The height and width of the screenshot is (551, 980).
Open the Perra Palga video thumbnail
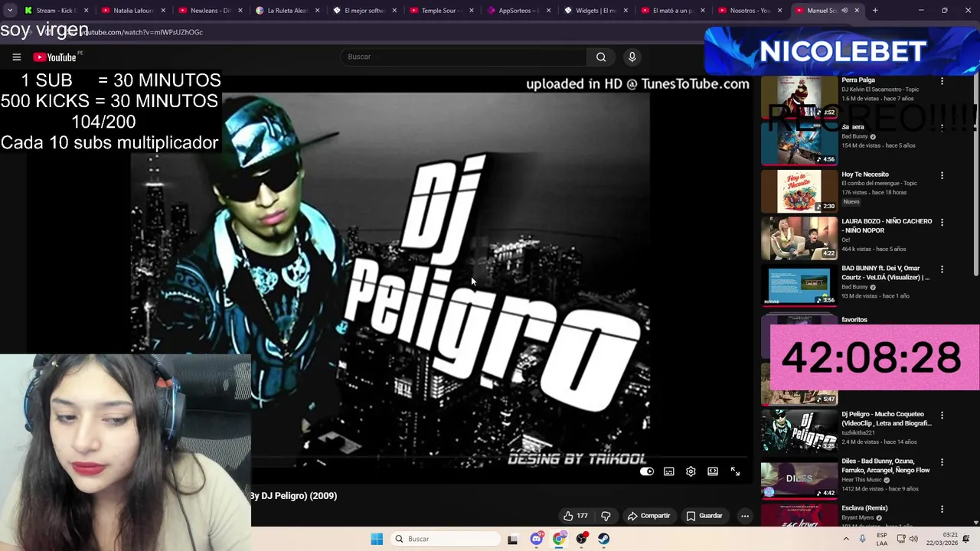coord(799,97)
